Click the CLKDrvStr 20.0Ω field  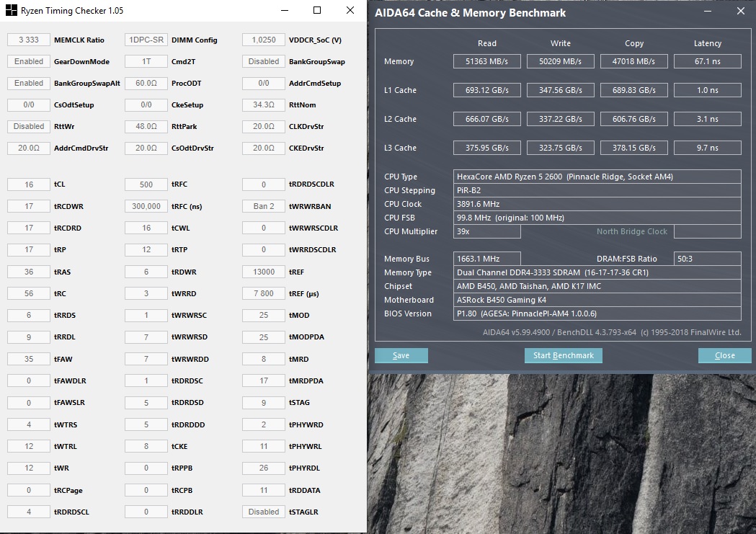[x=264, y=127]
